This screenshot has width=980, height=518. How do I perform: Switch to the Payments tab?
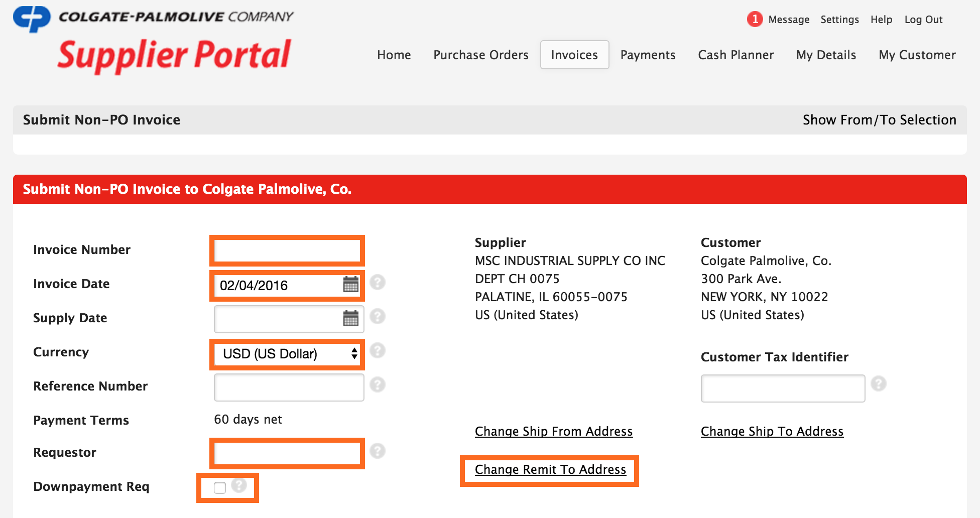click(648, 55)
